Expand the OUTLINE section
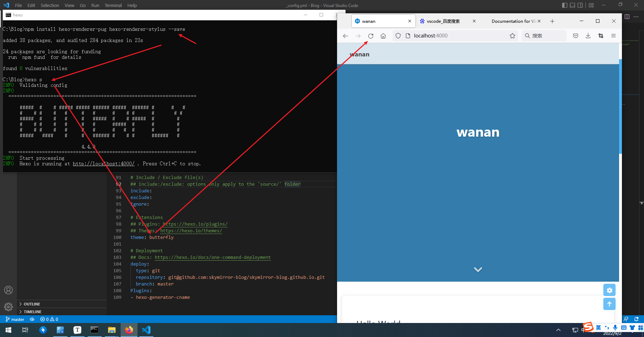644x337 pixels. 62,304
